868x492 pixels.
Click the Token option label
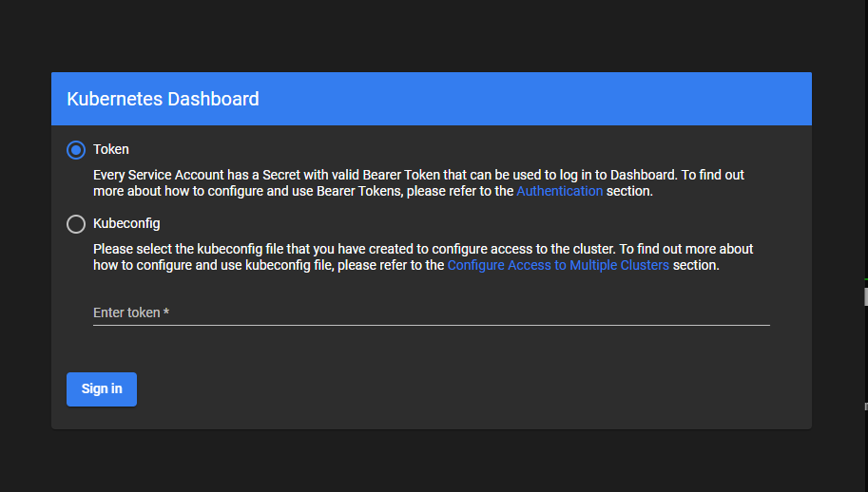(111, 149)
